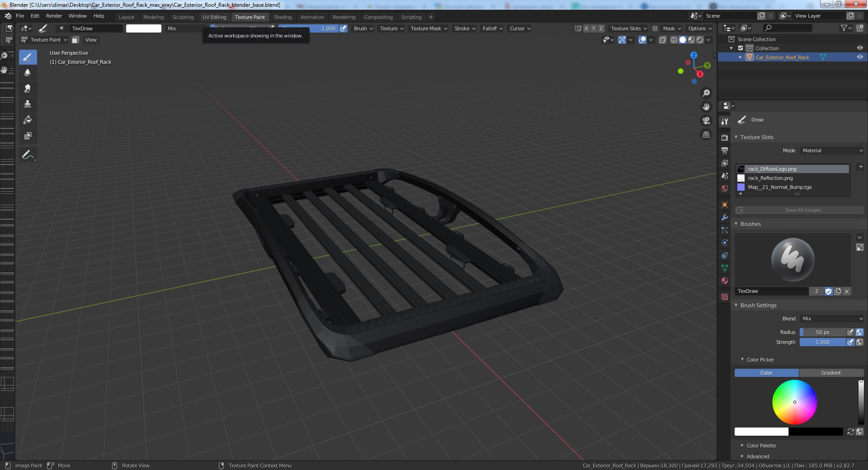Open the File menu
The height and width of the screenshot is (470, 868).
tap(20, 16)
